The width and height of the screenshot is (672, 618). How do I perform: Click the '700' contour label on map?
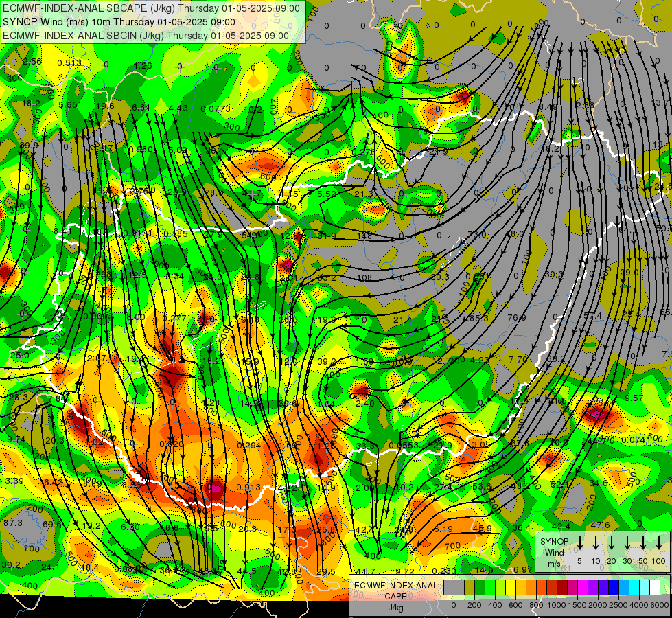point(452,546)
